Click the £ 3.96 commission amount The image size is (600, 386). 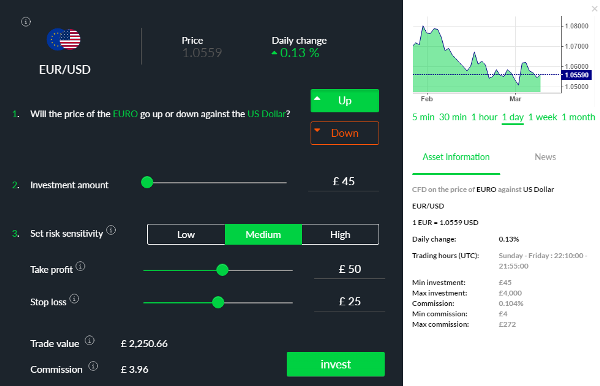point(135,370)
